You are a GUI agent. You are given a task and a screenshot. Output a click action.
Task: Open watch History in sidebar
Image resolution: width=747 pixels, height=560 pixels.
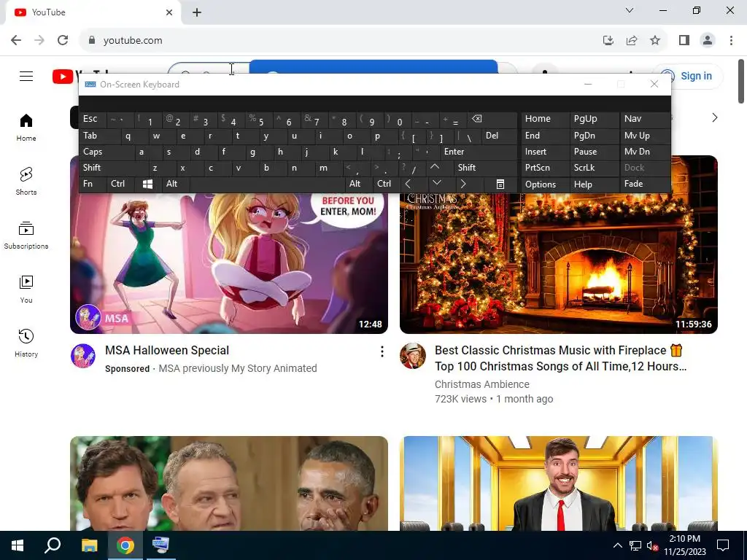(x=26, y=343)
